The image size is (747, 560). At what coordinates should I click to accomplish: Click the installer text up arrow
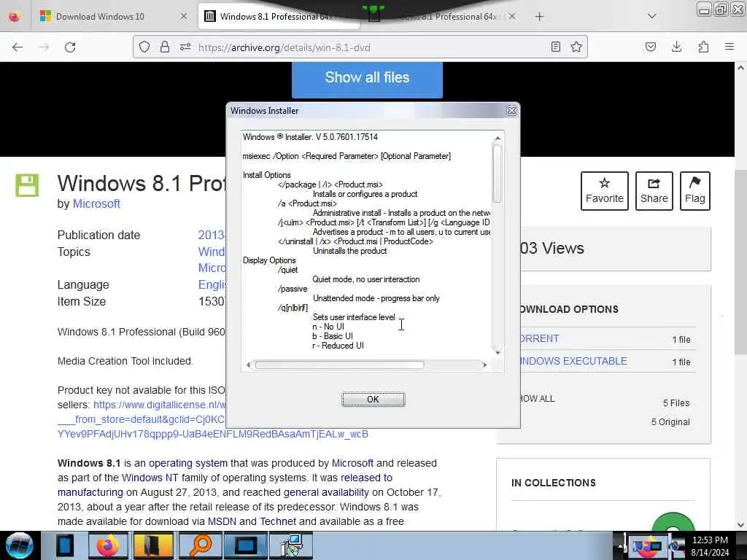498,139
